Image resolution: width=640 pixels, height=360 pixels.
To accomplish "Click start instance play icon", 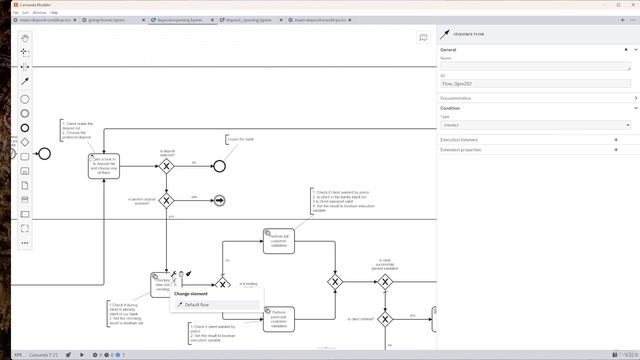I will pyautogui.click(x=82, y=355).
